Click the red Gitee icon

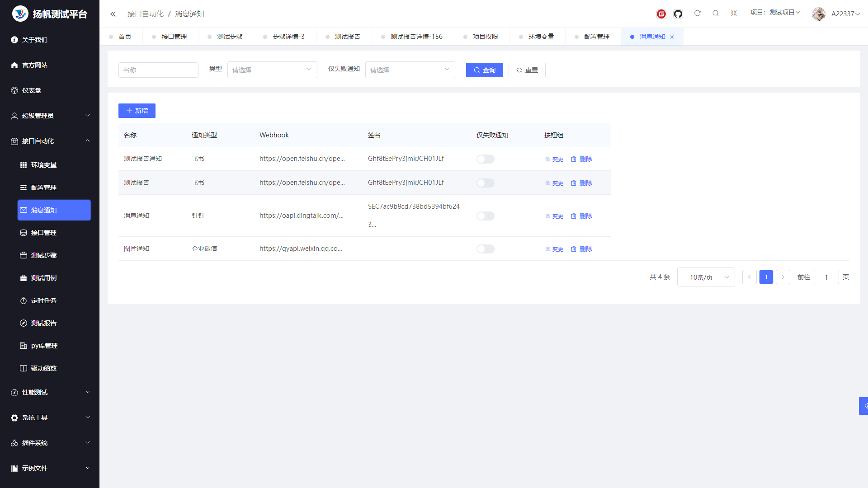point(661,14)
